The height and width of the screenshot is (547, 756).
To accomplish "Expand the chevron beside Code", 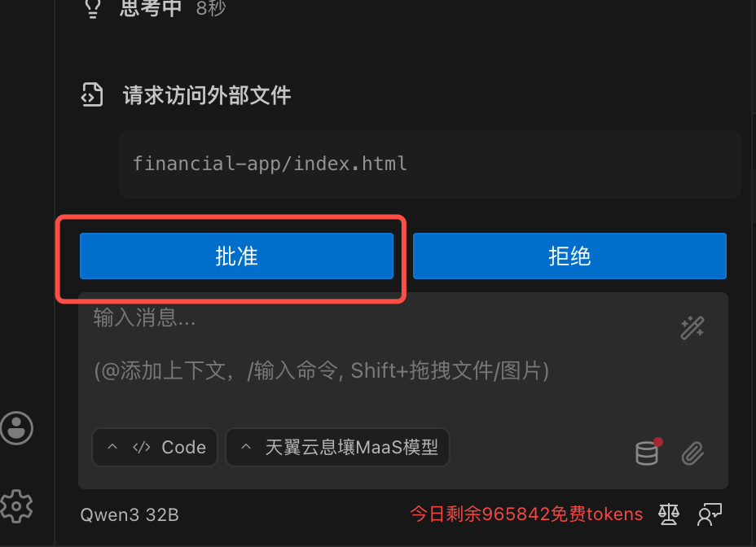I will pyautogui.click(x=112, y=447).
